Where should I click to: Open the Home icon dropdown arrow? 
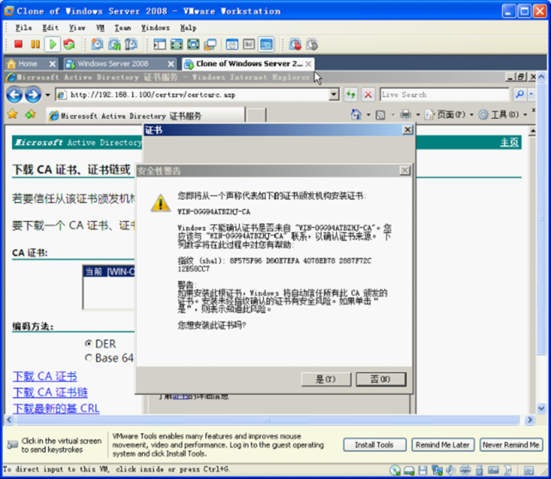tap(368, 115)
